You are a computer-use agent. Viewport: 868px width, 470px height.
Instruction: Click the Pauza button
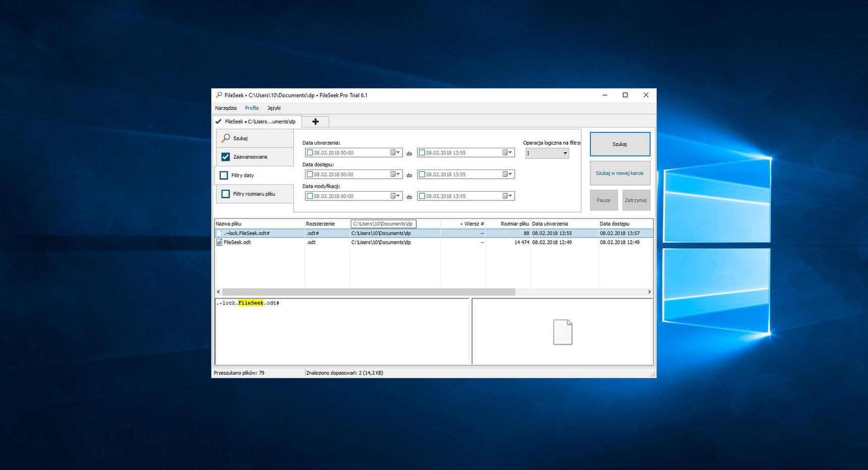604,200
